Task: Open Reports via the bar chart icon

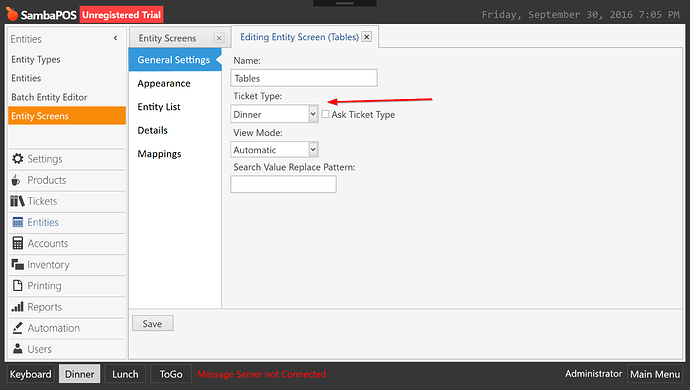Action: [x=18, y=307]
